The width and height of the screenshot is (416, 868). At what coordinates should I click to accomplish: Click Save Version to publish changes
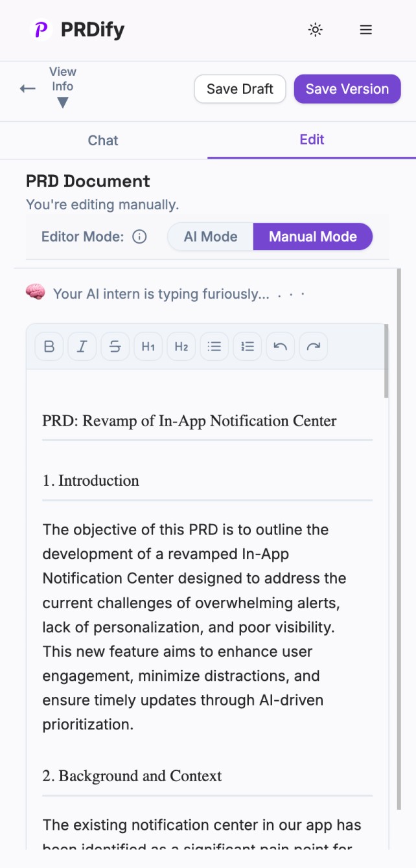click(347, 89)
